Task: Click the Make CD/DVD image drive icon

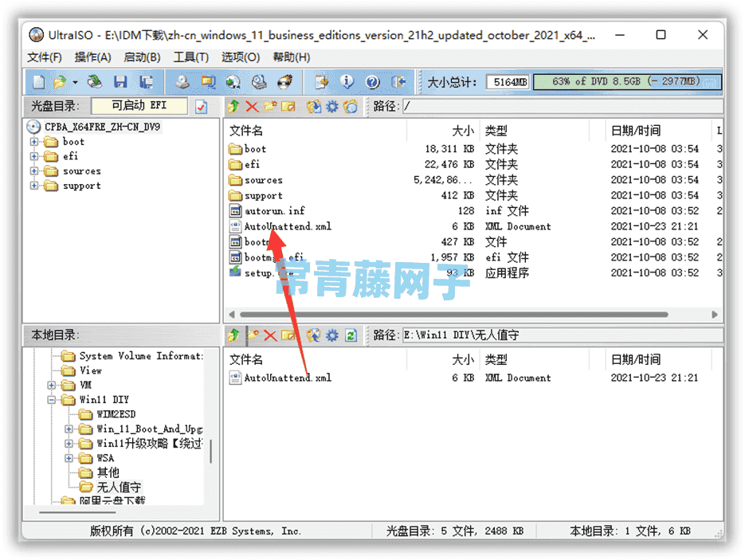Action: pos(182,82)
